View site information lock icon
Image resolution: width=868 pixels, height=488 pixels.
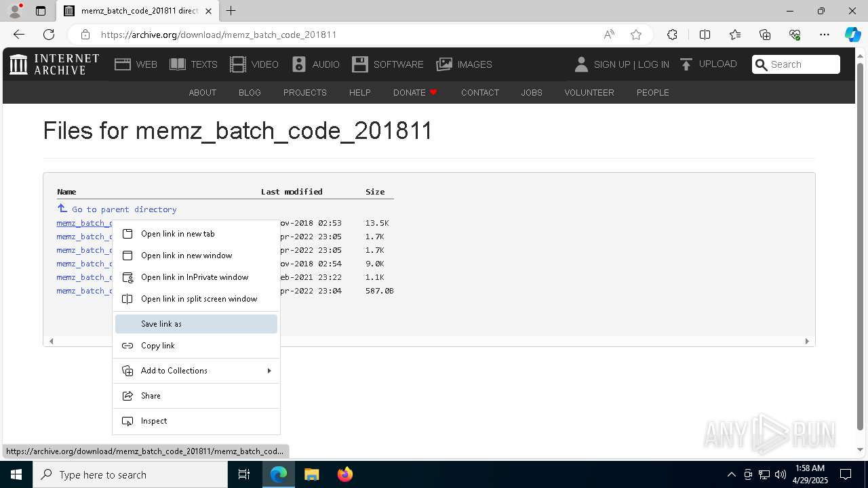[85, 35]
